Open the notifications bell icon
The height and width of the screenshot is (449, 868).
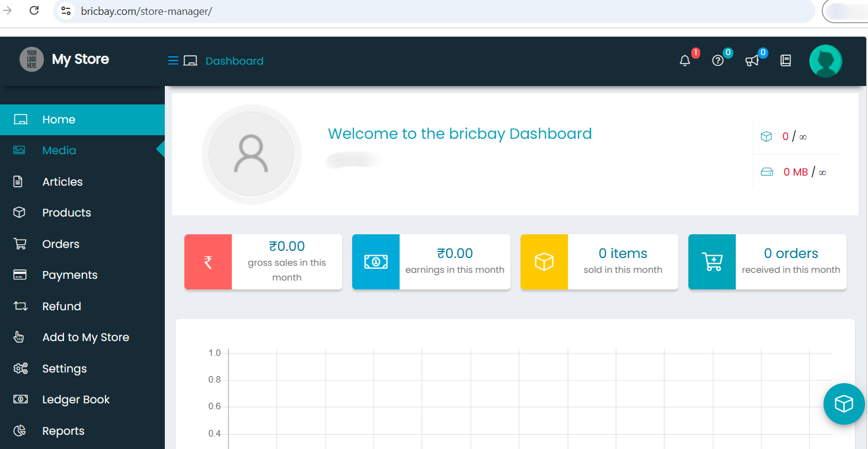click(685, 60)
